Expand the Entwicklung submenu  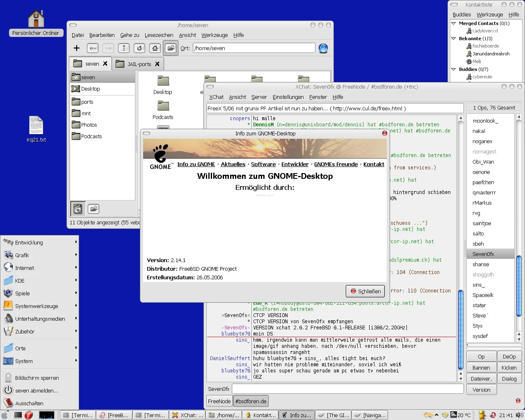pos(40,242)
